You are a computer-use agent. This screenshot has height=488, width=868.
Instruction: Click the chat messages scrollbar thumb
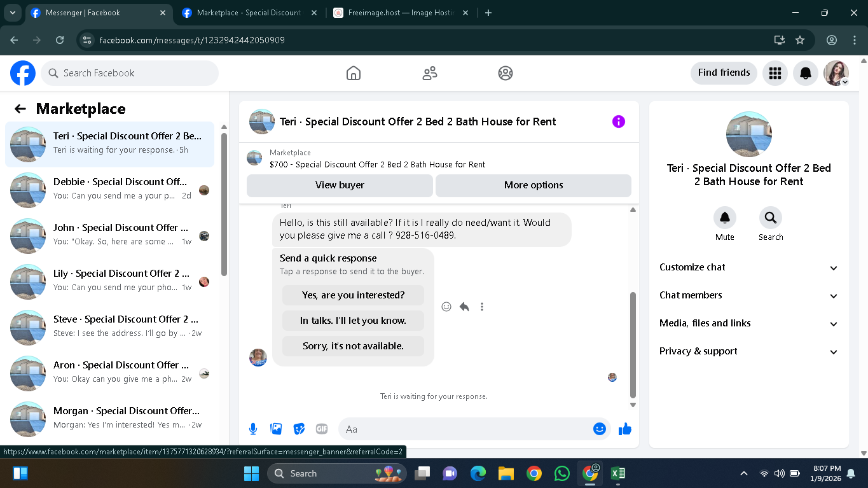tap(632, 345)
